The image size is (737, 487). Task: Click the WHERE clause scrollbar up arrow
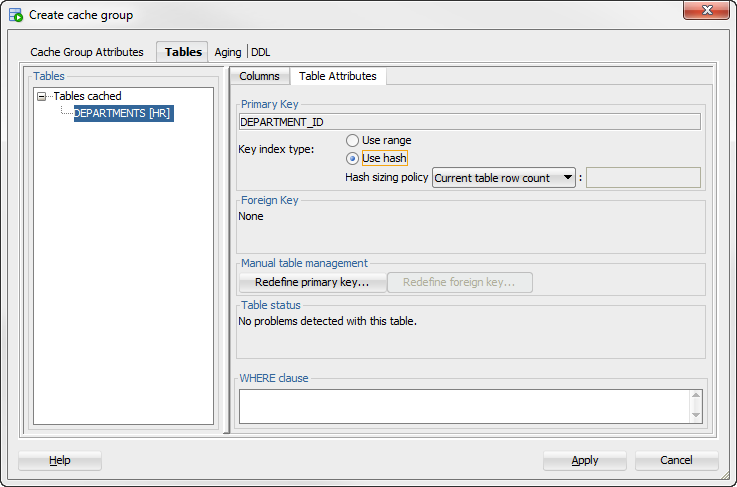pyautogui.click(x=696, y=396)
